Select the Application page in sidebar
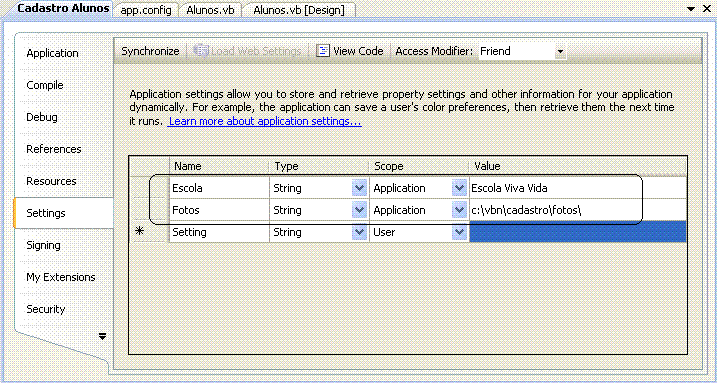The width and height of the screenshot is (717, 383). pos(52,53)
